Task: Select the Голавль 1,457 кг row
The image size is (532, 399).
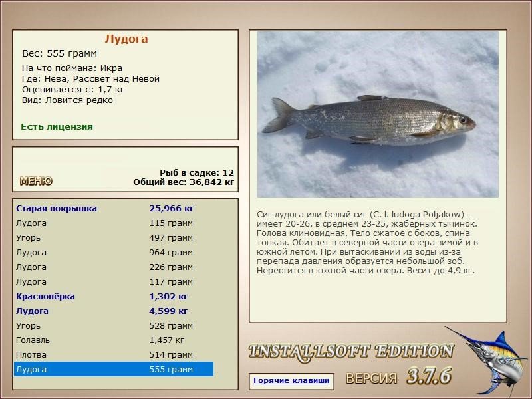Action: click(114, 340)
